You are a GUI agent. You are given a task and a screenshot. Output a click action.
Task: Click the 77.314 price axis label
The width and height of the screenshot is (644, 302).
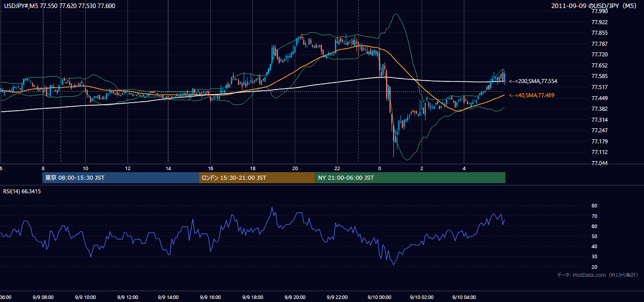point(600,120)
